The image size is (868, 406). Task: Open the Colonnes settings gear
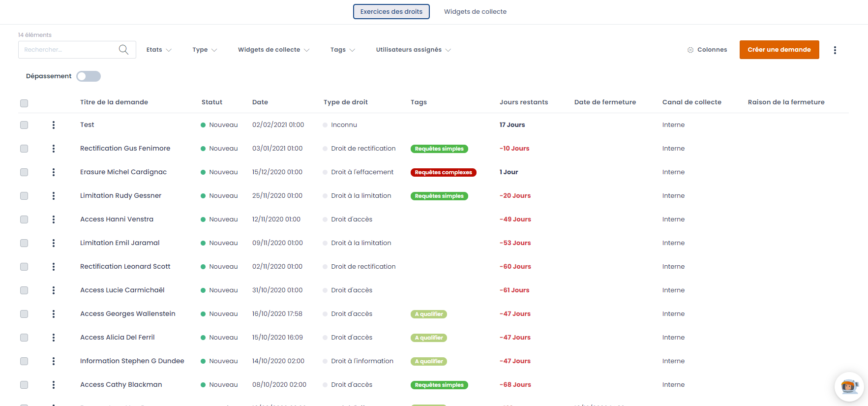tap(690, 50)
